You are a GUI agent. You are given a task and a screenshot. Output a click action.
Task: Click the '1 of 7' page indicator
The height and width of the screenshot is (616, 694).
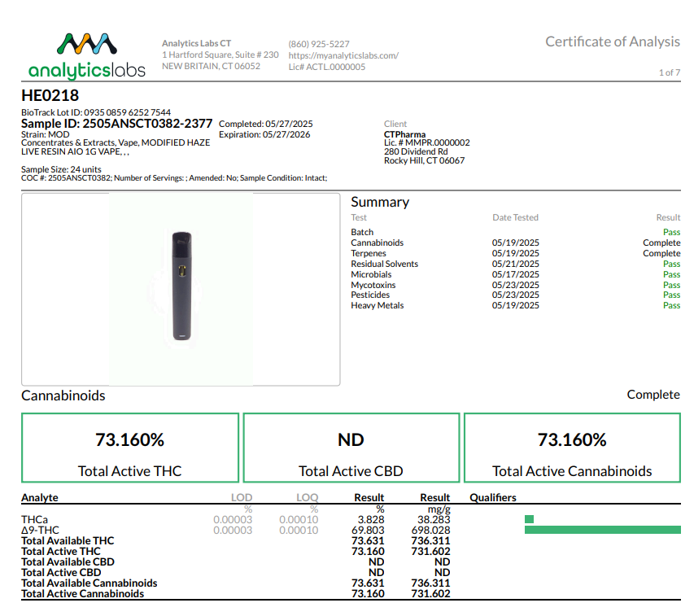[669, 73]
